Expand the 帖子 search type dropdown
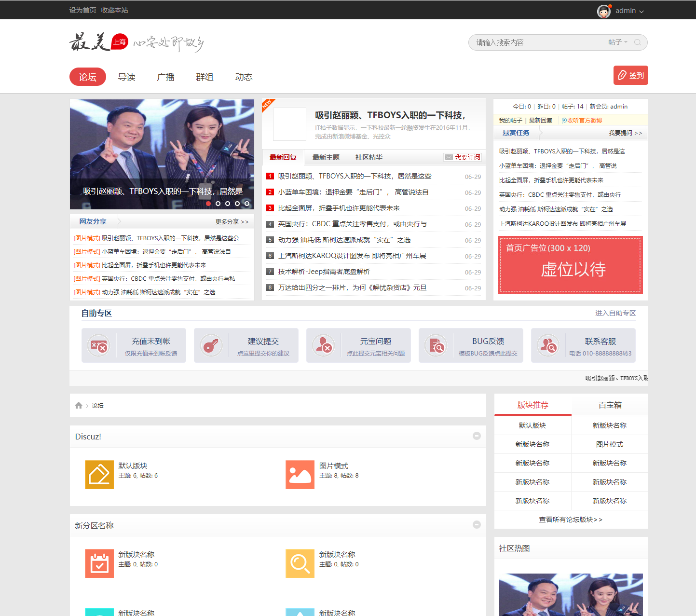The width and height of the screenshot is (696, 616). pos(618,42)
